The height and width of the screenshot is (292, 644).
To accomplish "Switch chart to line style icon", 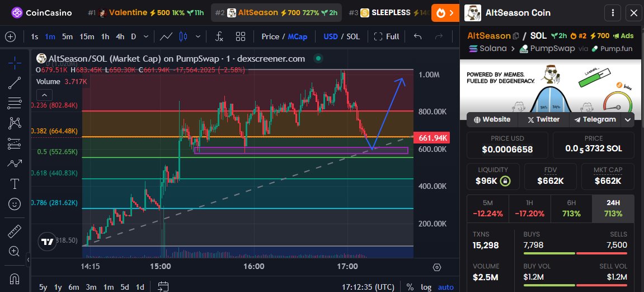I will [x=166, y=36].
